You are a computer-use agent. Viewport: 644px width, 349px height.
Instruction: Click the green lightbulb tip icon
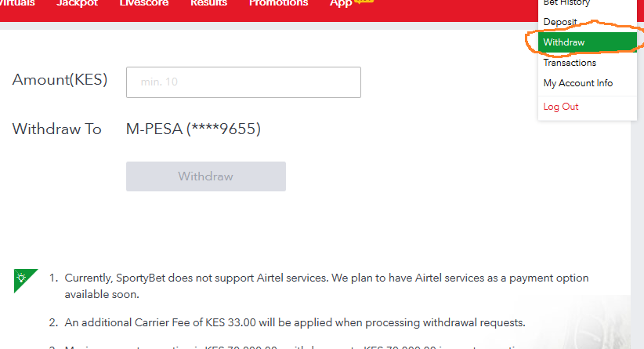coord(23,279)
